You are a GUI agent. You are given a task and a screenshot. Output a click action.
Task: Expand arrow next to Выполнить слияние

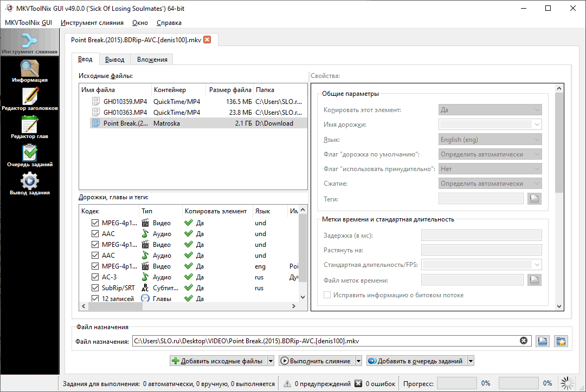(x=358, y=361)
